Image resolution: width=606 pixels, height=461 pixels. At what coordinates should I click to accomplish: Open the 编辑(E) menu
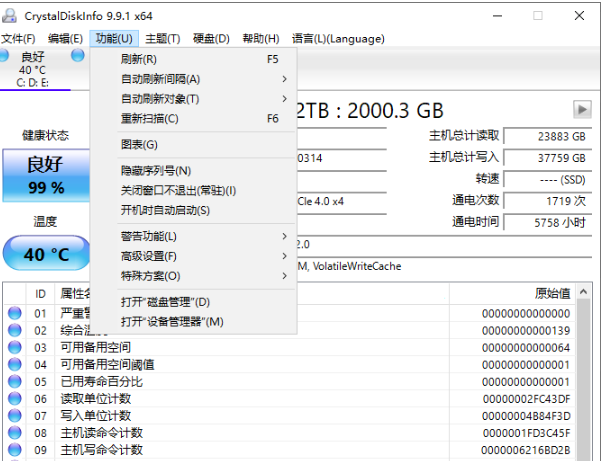tap(65, 39)
